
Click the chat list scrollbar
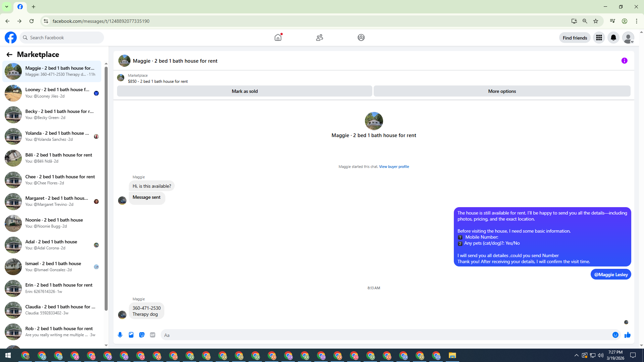coord(106,188)
